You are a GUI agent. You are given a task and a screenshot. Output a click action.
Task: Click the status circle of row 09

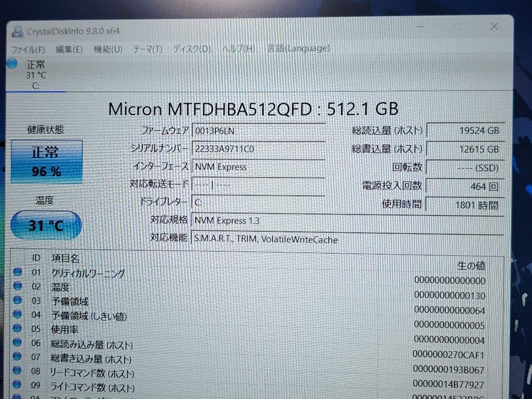coord(17,384)
